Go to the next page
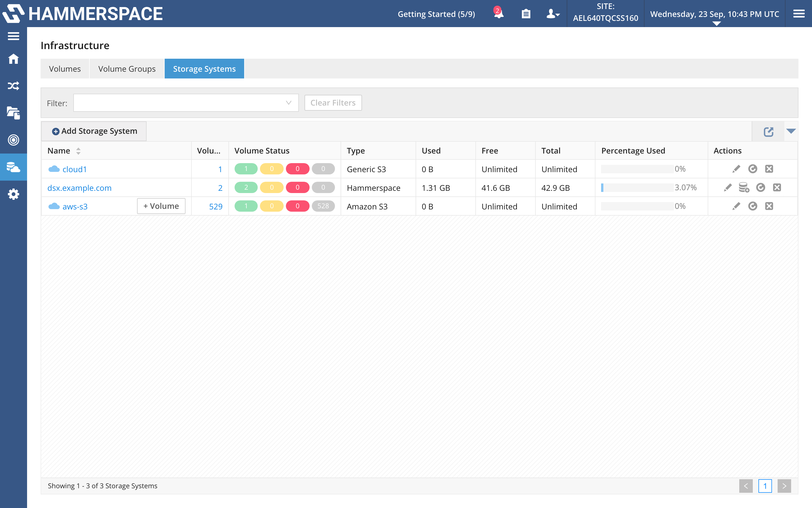 pyautogui.click(x=784, y=486)
